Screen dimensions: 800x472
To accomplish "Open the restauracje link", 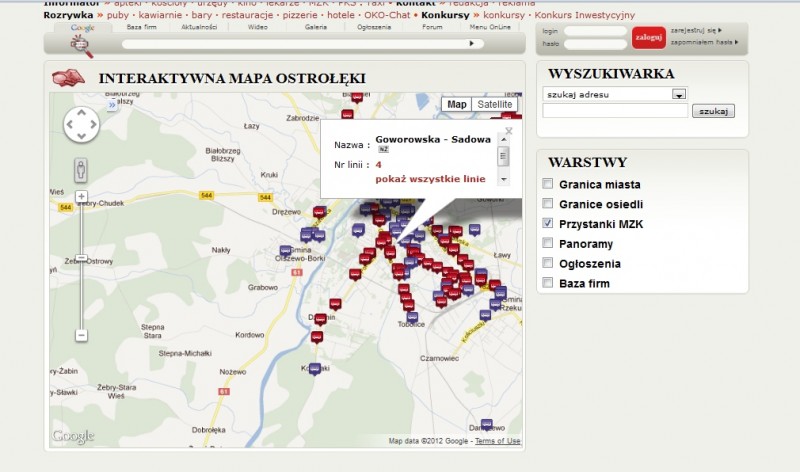I will coord(247,15).
